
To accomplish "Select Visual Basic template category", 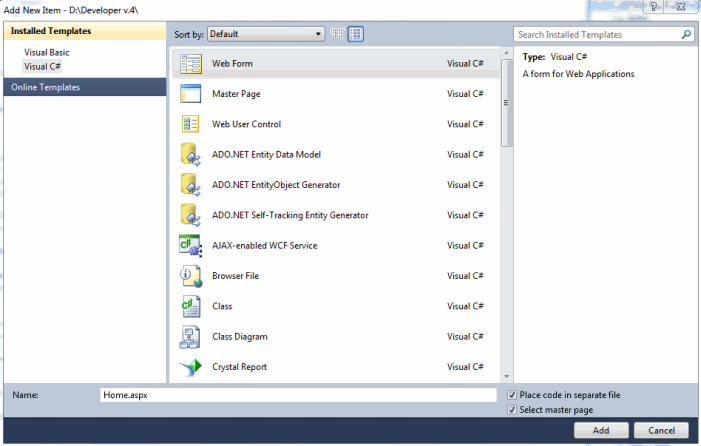I will point(47,52).
